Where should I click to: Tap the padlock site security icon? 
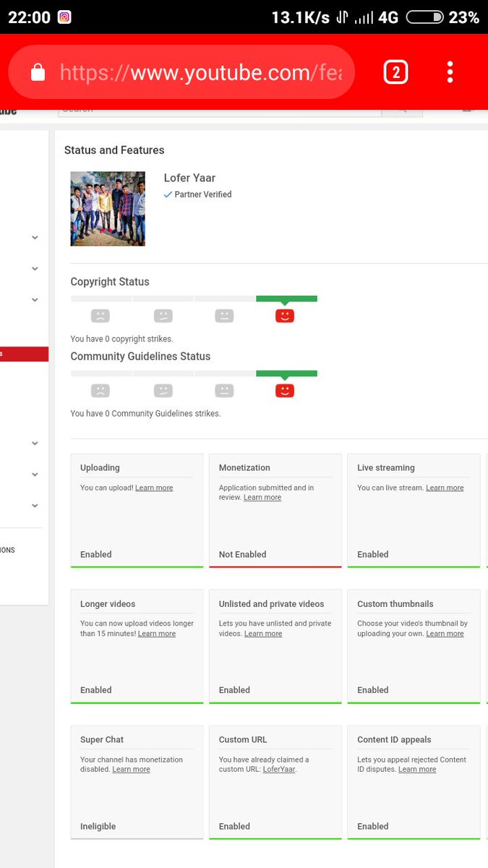(38, 72)
